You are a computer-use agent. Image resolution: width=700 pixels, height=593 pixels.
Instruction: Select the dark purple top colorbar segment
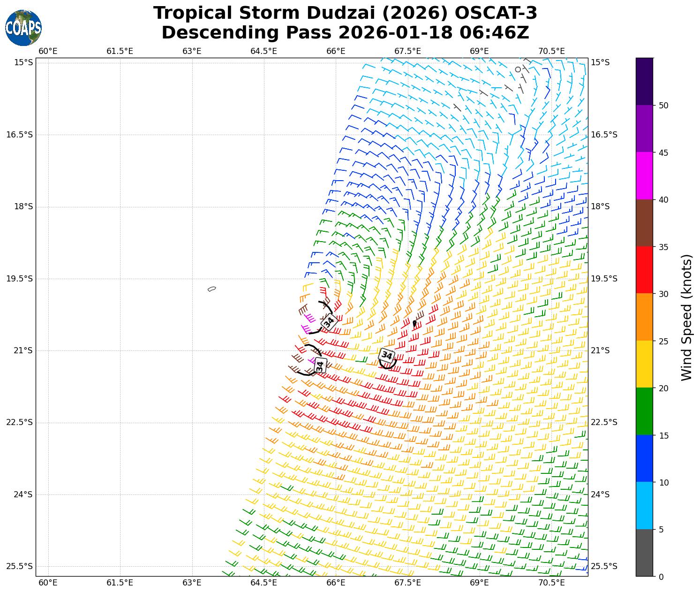coord(644,81)
